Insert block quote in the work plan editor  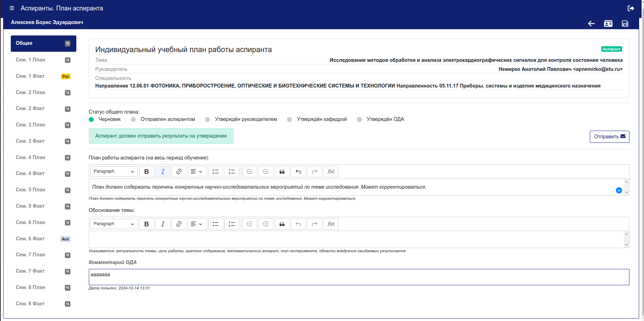[282, 172]
